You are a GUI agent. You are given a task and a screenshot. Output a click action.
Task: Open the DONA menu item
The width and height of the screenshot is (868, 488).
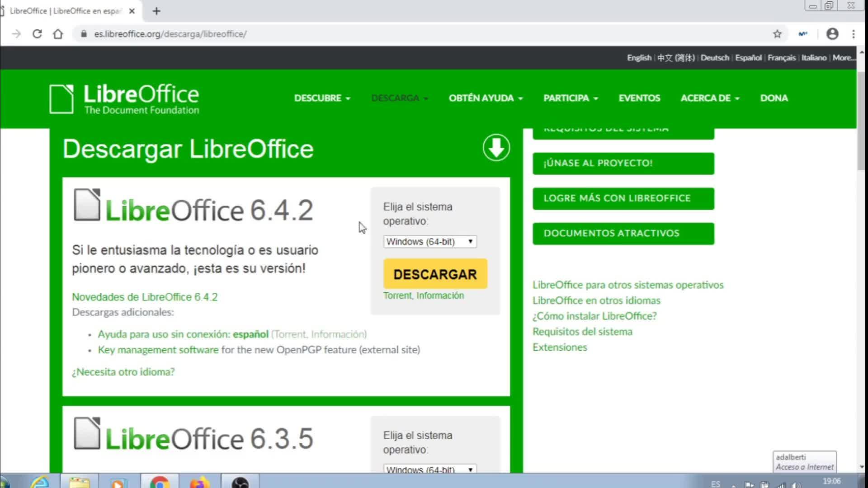(774, 98)
